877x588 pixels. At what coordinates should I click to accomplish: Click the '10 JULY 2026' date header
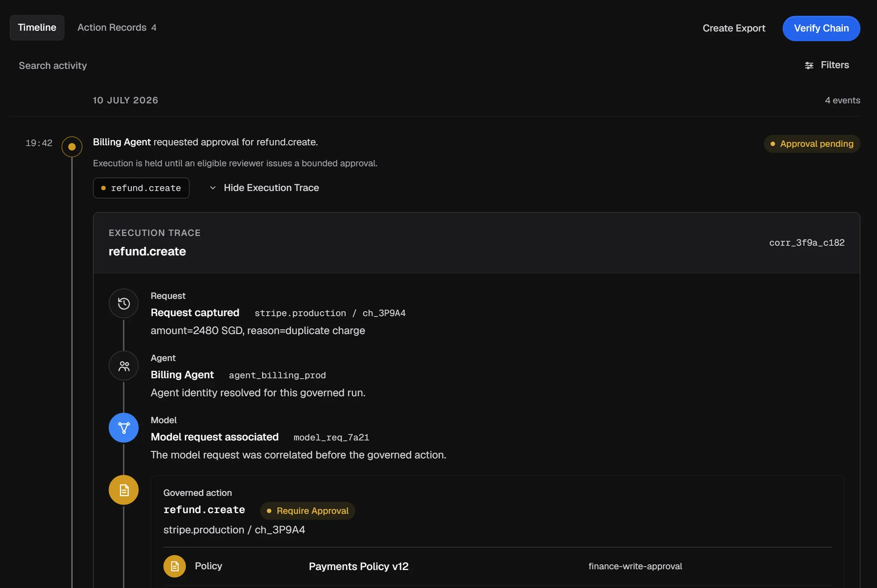tap(125, 100)
